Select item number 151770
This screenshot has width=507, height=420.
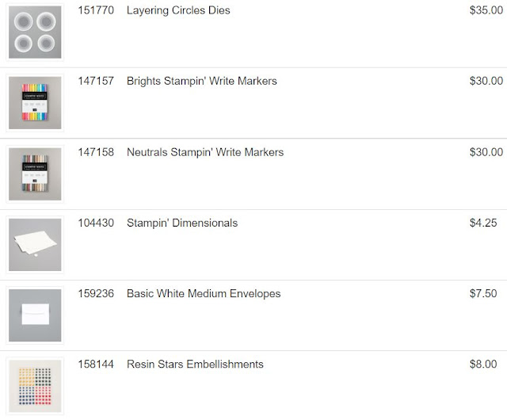pos(96,10)
